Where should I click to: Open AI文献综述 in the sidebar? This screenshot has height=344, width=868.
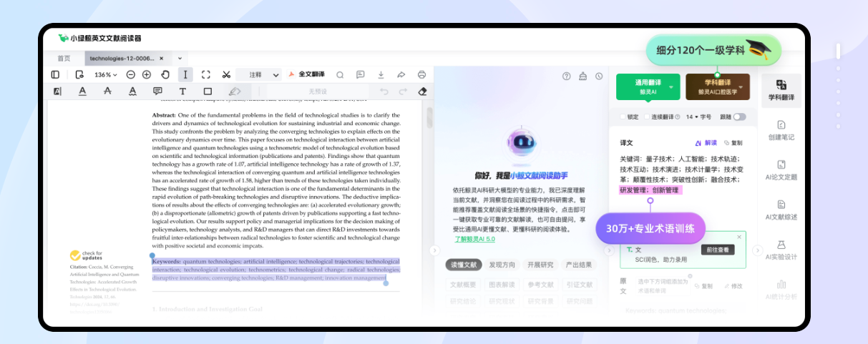[x=781, y=210]
